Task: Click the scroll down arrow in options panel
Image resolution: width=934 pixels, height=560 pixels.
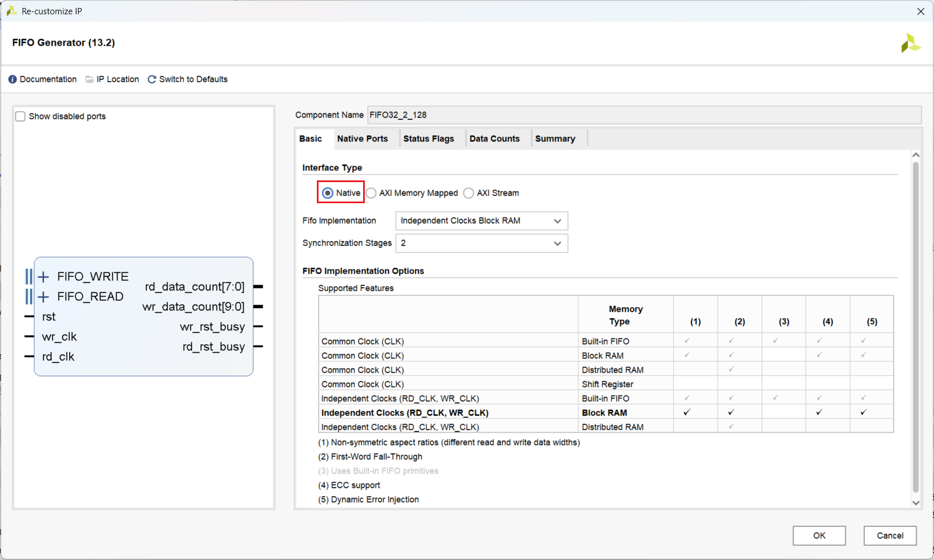Action: click(x=916, y=503)
